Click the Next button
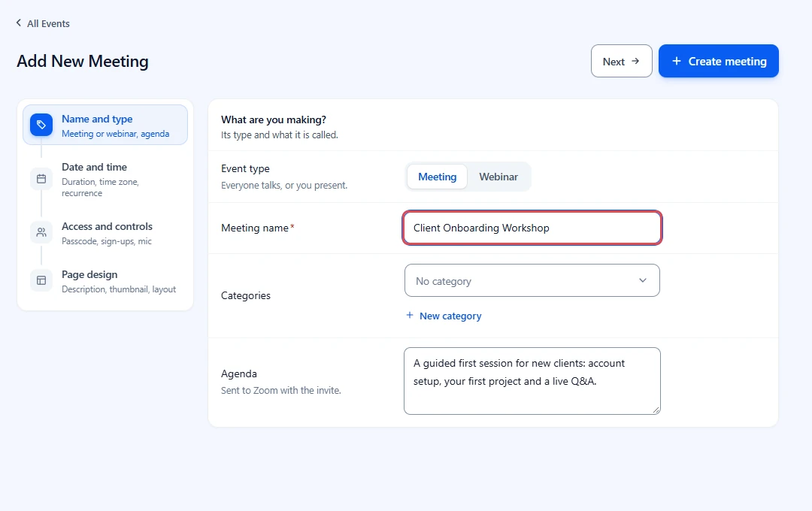The image size is (812, 511). pos(622,61)
